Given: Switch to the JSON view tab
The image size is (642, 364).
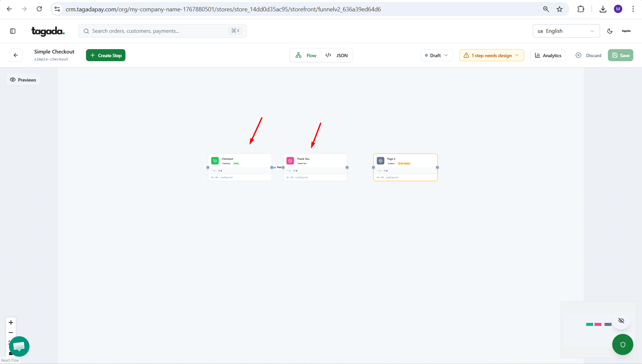Looking at the screenshot, I should [337, 55].
